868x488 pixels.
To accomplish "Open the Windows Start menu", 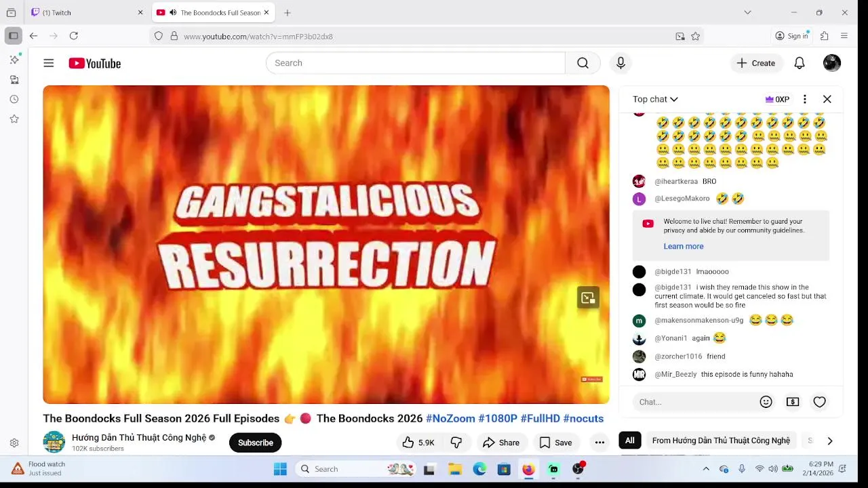I will [x=280, y=469].
